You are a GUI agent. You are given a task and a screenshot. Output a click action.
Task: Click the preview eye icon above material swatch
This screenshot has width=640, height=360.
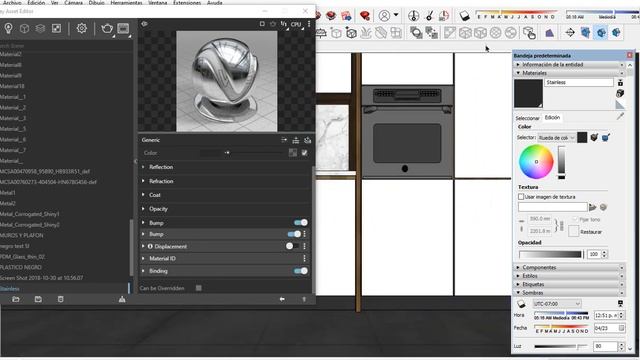coord(144,24)
